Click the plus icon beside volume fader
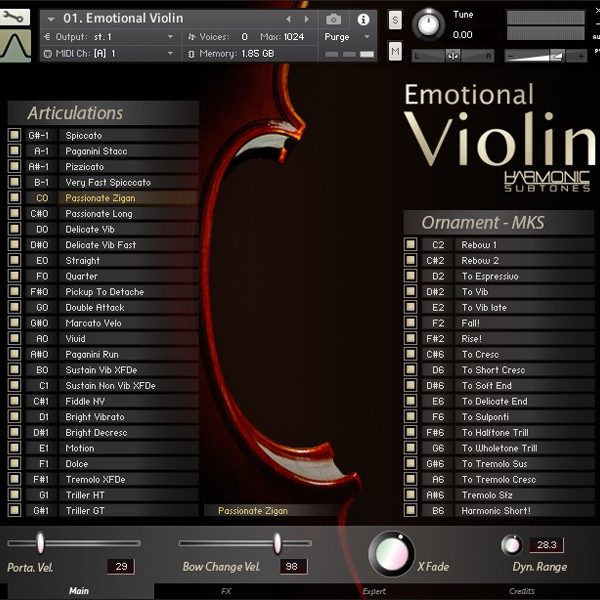Viewport: 600px width, 600px height. (580, 56)
